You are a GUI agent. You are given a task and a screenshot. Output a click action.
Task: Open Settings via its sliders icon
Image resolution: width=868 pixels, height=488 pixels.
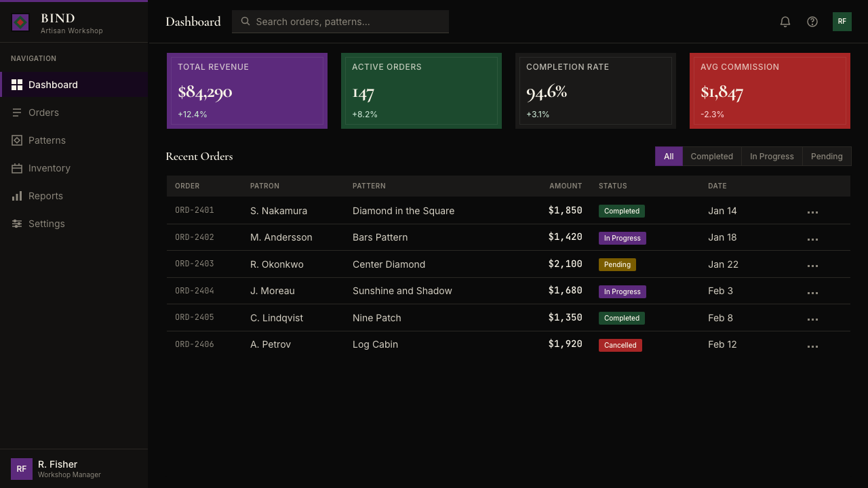17,224
